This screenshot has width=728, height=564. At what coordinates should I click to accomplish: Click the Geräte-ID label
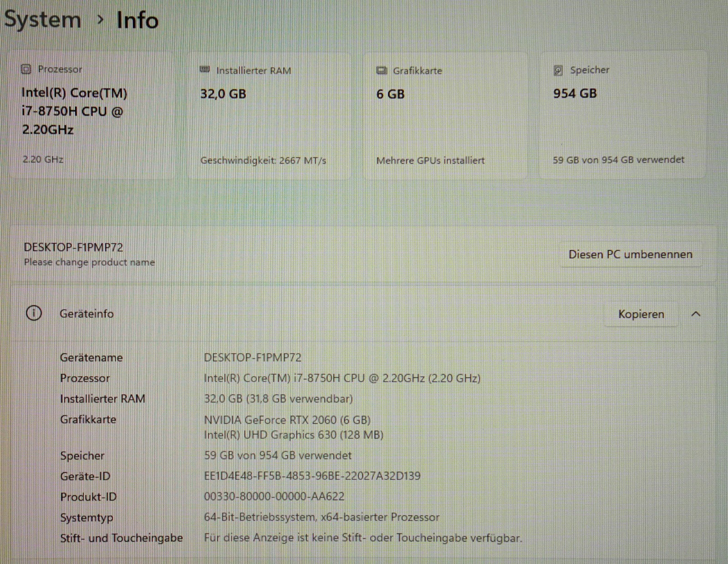(x=85, y=476)
